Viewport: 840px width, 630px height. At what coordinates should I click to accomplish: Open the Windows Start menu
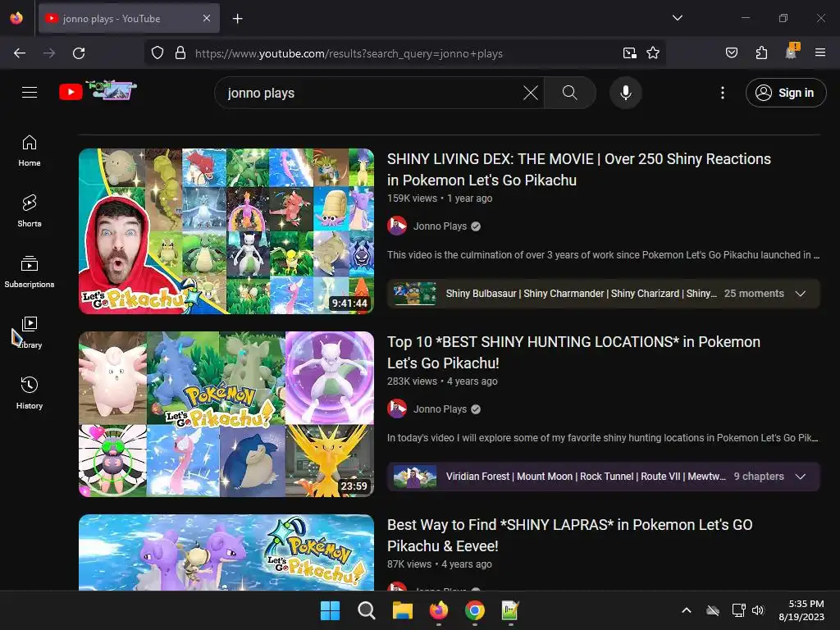coord(330,610)
